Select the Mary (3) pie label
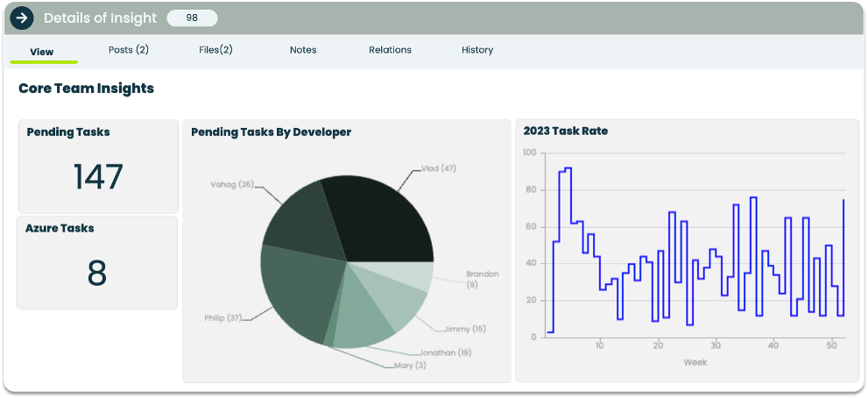The height and width of the screenshot is (398, 868). pos(410,366)
